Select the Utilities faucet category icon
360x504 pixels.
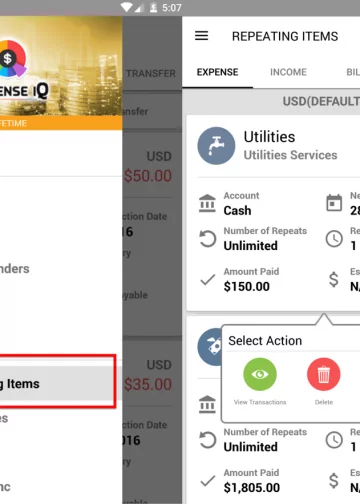point(216,146)
